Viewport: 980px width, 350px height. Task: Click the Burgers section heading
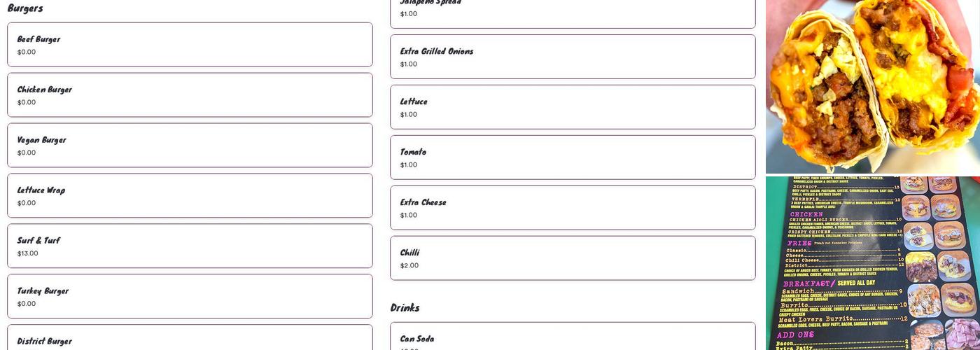25,8
